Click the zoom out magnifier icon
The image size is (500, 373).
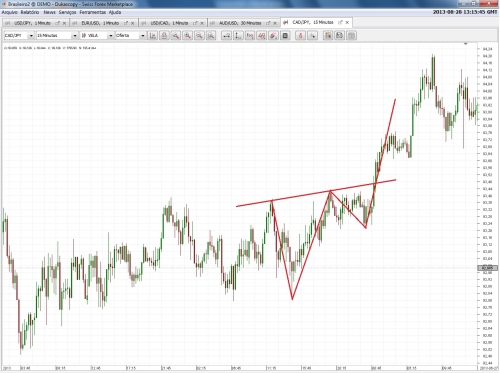199,35
